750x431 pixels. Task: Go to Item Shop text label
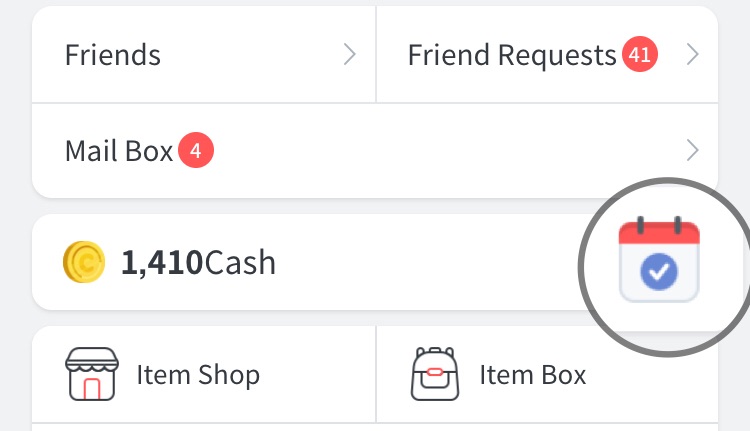198,375
